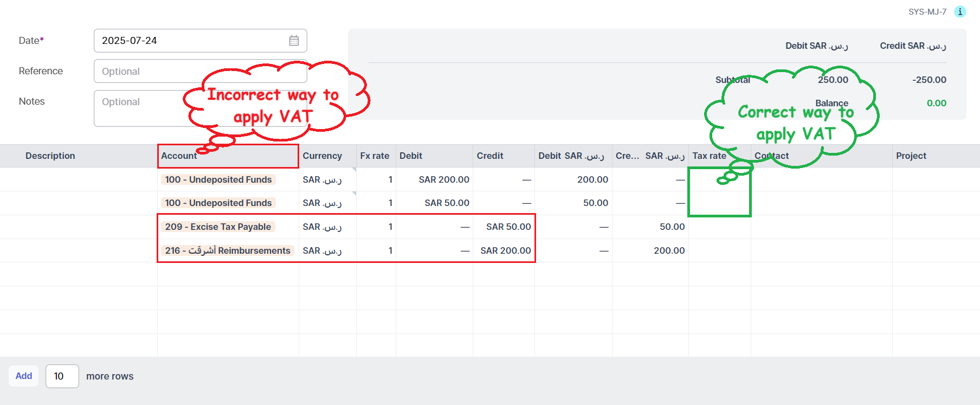Click the SAR 50.00 debit cell
The width and height of the screenshot is (980, 405).
tap(447, 203)
